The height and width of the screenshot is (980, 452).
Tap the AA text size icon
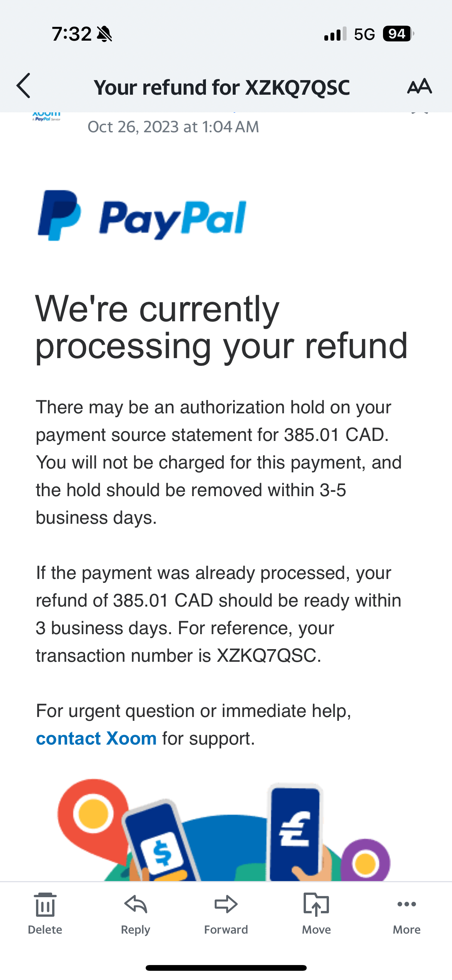point(419,86)
